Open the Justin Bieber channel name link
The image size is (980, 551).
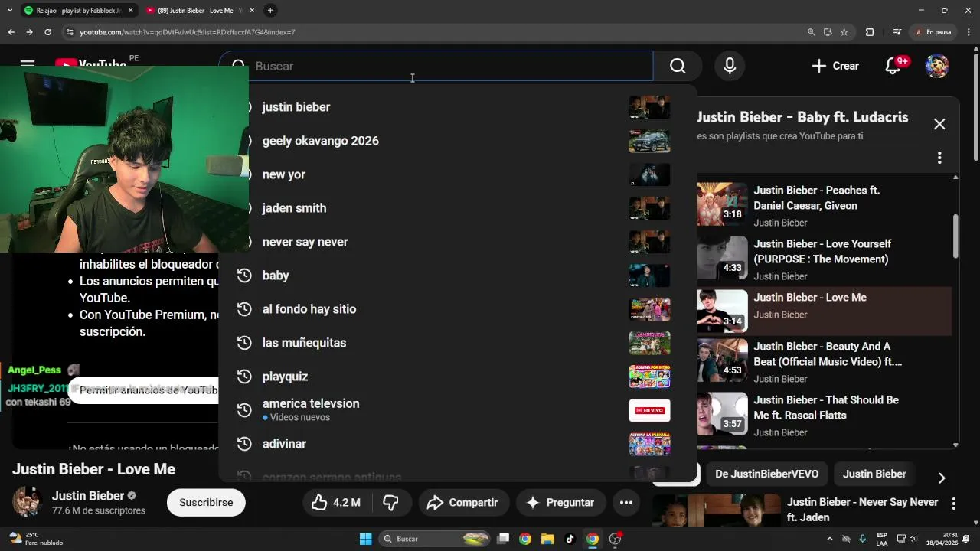point(88,496)
